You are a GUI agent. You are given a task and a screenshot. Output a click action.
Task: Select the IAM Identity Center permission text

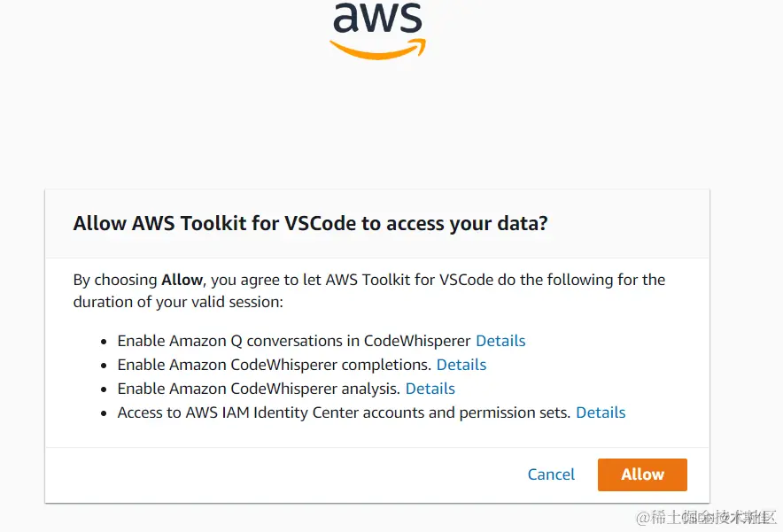tap(344, 412)
